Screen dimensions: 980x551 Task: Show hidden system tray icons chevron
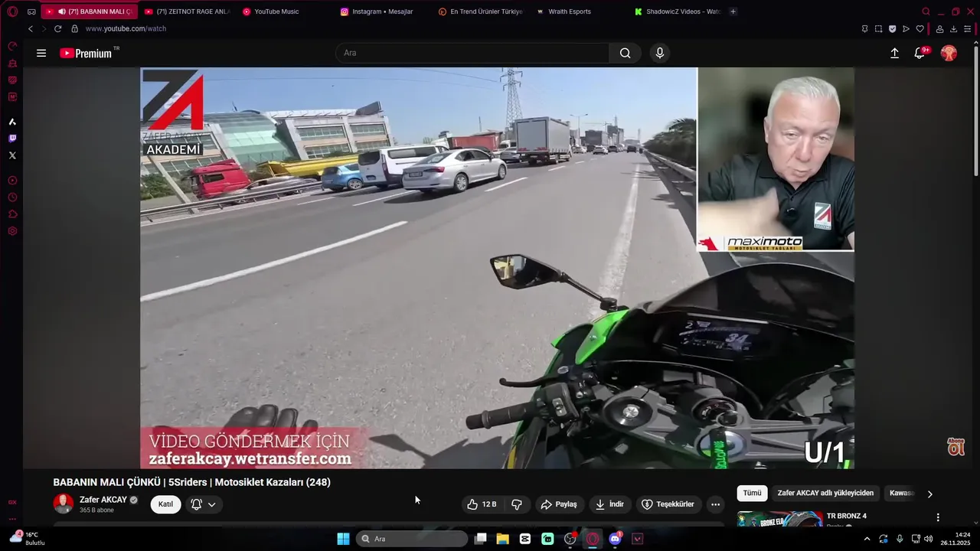(x=867, y=539)
